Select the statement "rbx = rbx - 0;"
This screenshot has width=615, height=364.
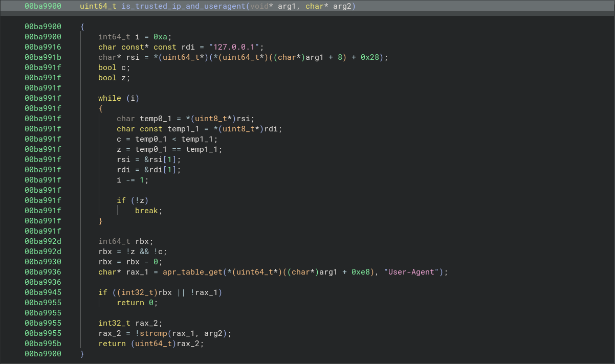pos(130,262)
